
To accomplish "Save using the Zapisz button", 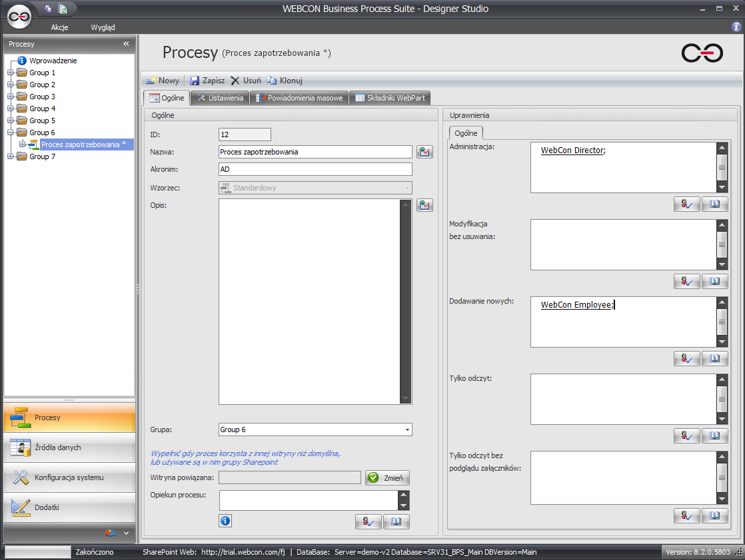I will coord(207,81).
